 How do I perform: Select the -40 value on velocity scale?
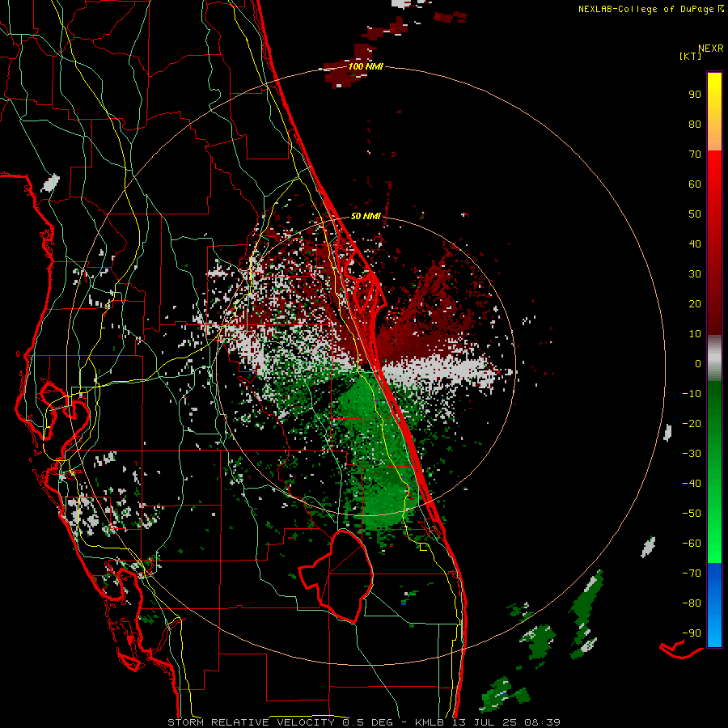click(x=692, y=484)
